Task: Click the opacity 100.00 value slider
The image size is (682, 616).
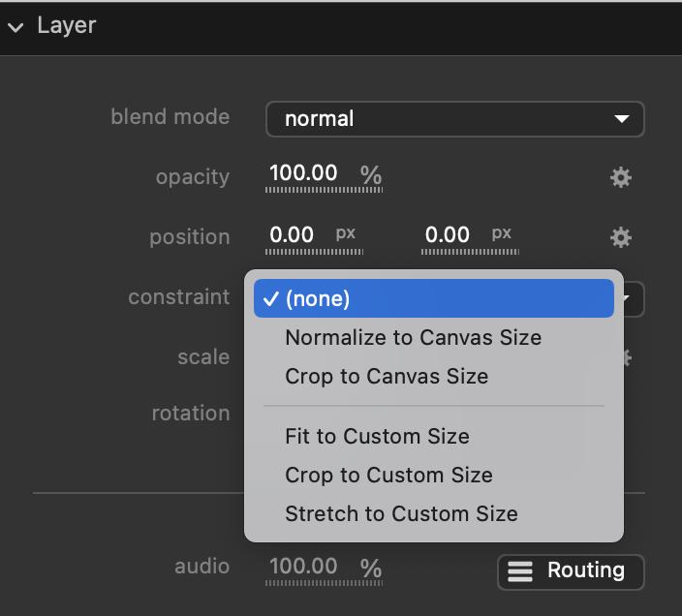Action: (x=303, y=174)
